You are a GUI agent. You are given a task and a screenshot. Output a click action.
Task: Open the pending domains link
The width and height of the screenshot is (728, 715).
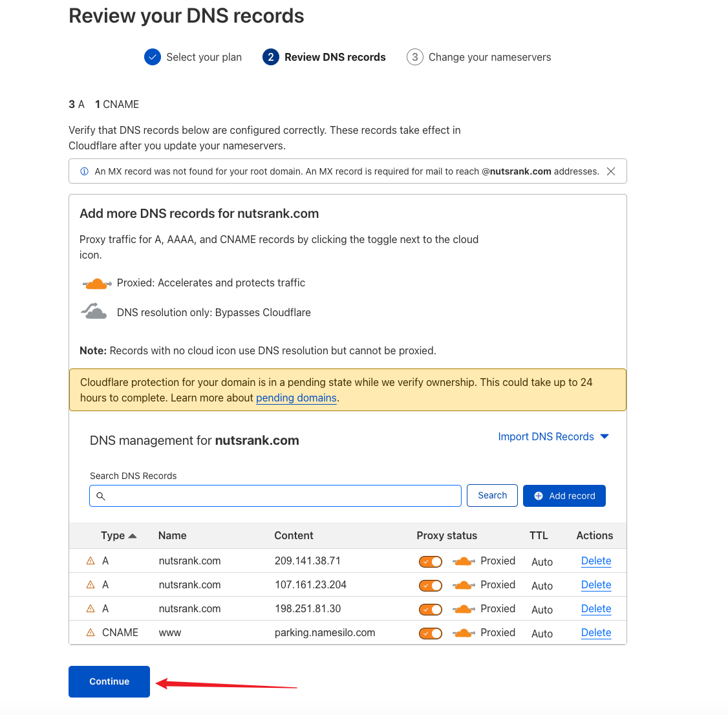296,398
